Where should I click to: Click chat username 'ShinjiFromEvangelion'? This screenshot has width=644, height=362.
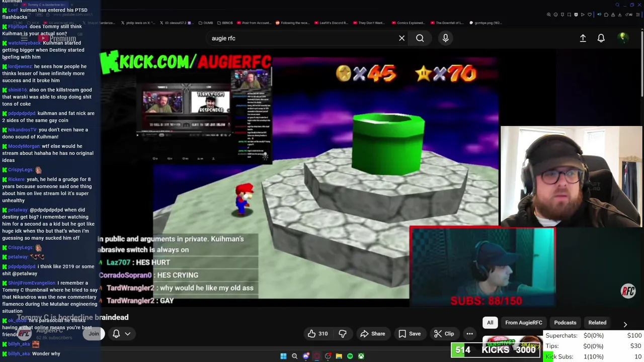(x=32, y=283)
